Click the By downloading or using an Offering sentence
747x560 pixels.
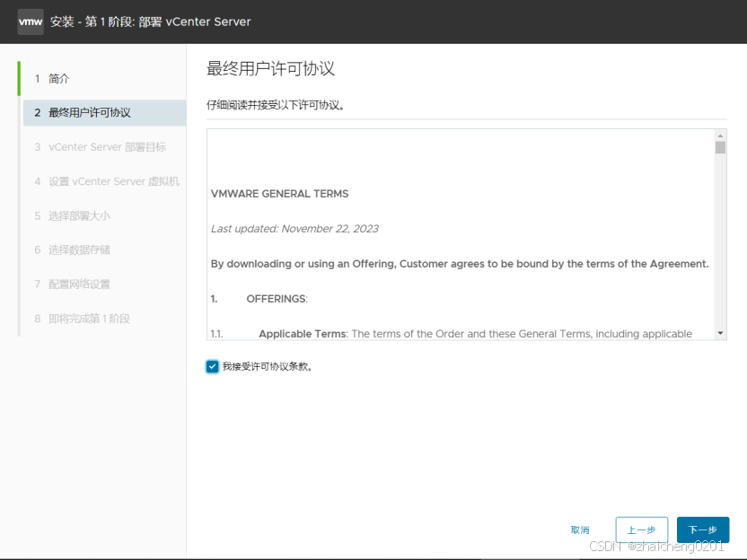pyautogui.click(x=460, y=264)
